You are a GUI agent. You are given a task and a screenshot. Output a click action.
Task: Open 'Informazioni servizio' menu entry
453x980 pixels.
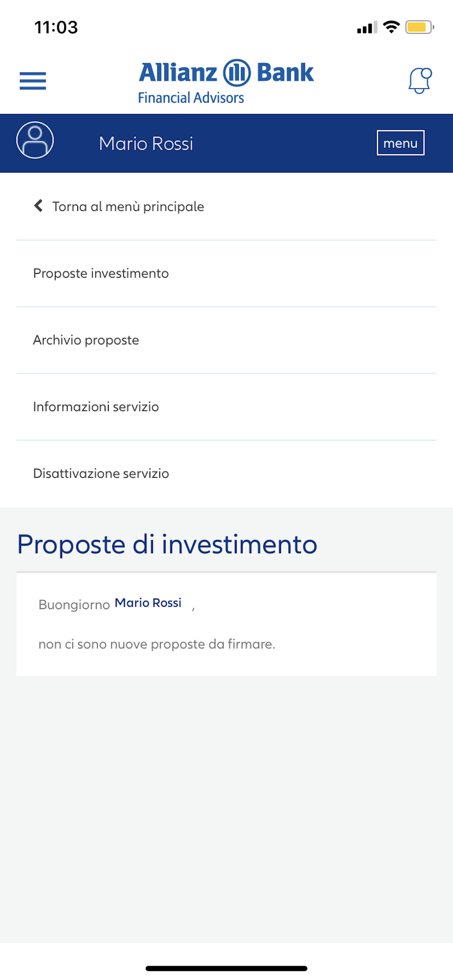96,407
